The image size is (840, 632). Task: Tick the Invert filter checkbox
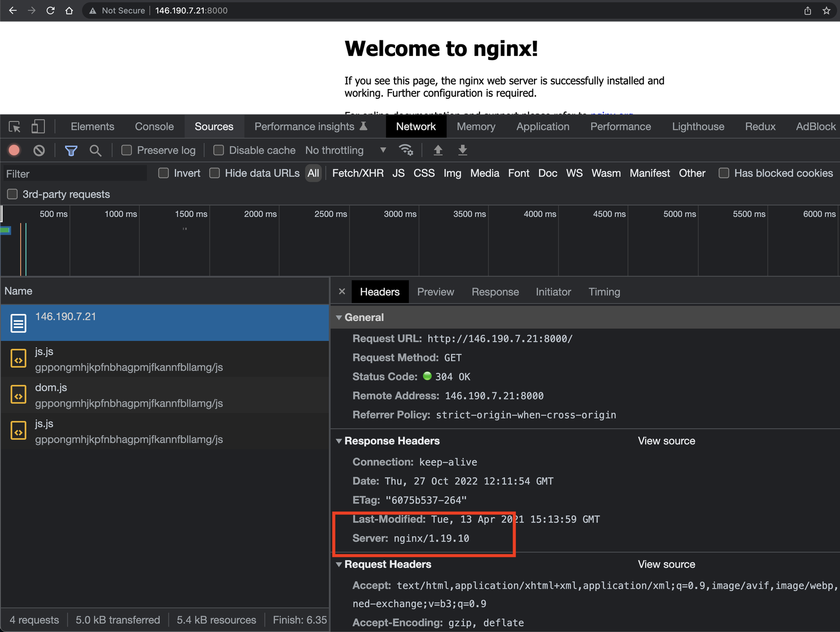pos(163,173)
